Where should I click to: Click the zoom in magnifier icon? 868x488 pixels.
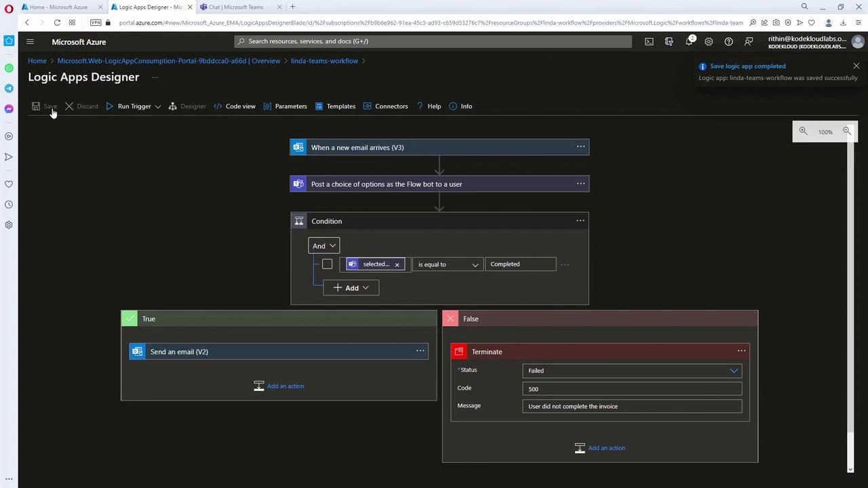803,131
